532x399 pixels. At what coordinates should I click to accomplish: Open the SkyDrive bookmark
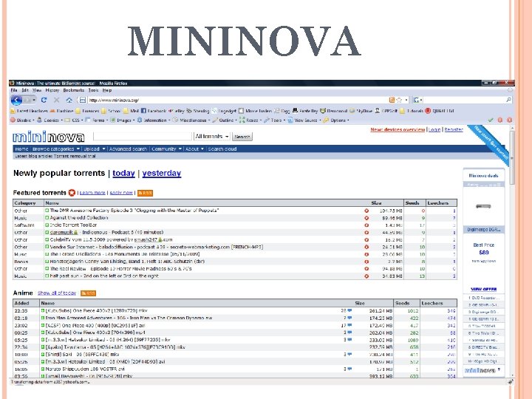tap(361, 111)
